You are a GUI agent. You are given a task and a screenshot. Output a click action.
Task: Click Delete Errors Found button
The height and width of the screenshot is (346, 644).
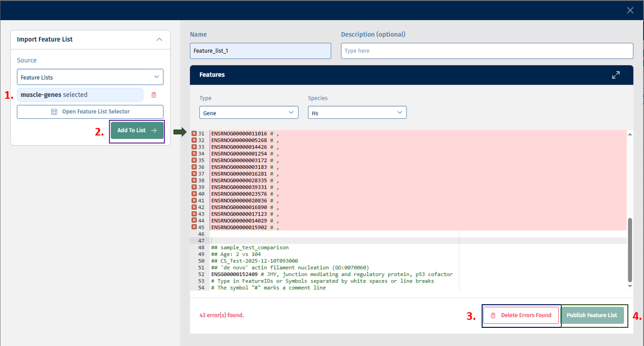click(521, 315)
